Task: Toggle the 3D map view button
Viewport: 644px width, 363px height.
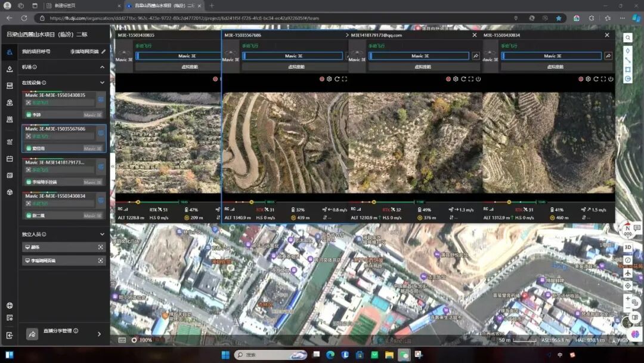Action: tap(628, 247)
